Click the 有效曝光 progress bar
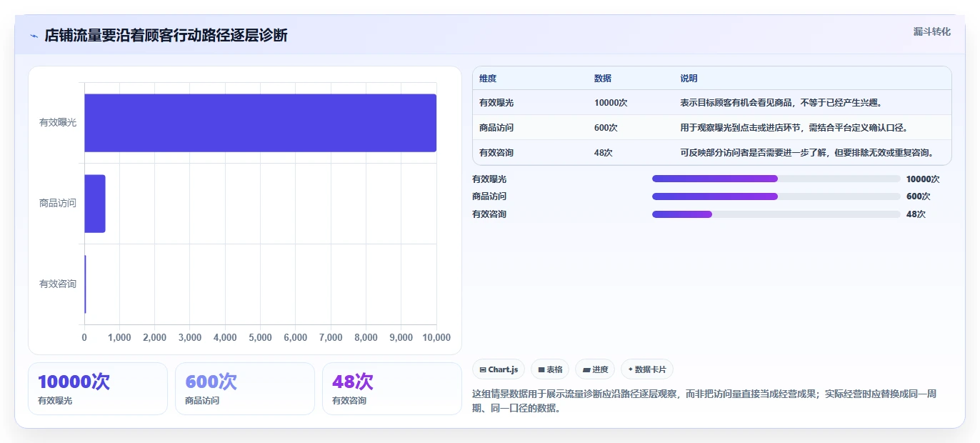 tap(776, 179)
